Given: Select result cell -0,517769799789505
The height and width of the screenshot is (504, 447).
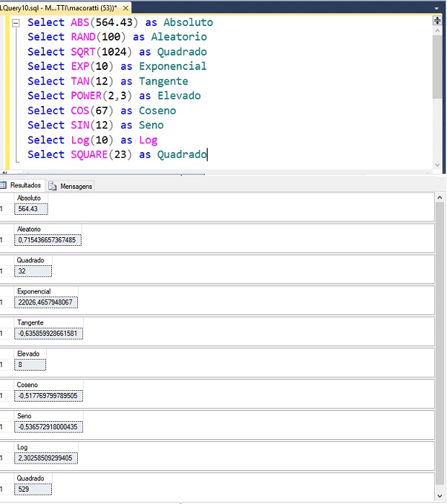Looking at the screenshot, I should tap(48, 396).
